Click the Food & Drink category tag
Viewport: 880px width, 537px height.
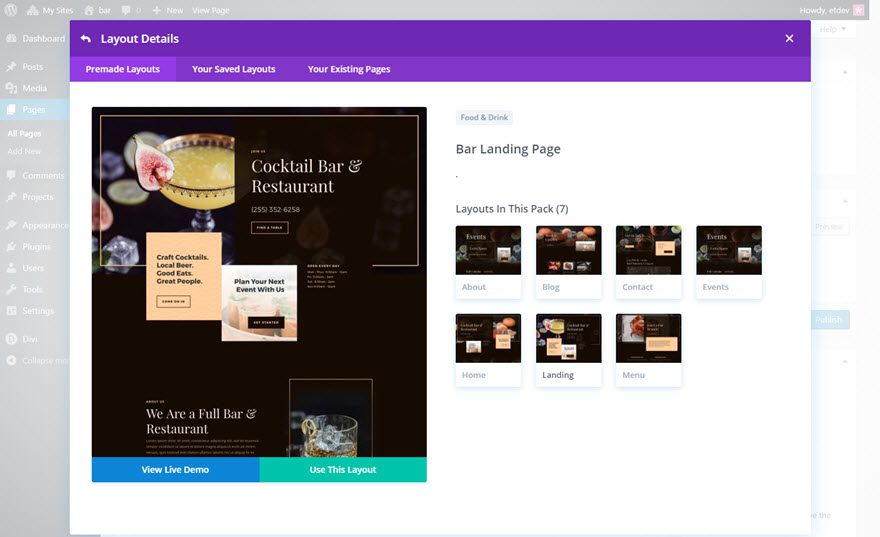coord(484,117)
